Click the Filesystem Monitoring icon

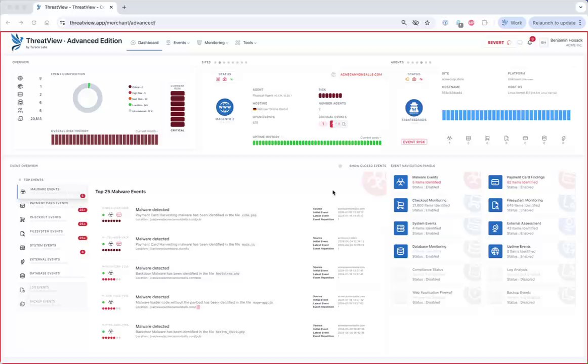pos(495,205)
